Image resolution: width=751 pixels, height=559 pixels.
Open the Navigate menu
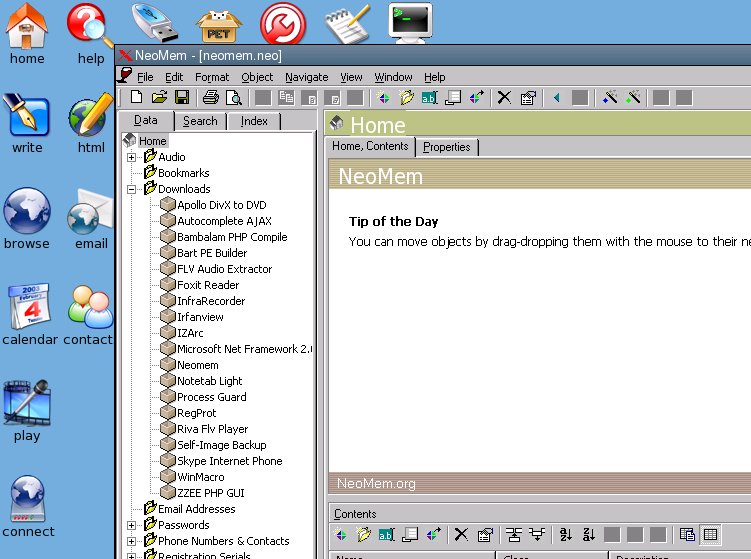click(x=307, y=77)
